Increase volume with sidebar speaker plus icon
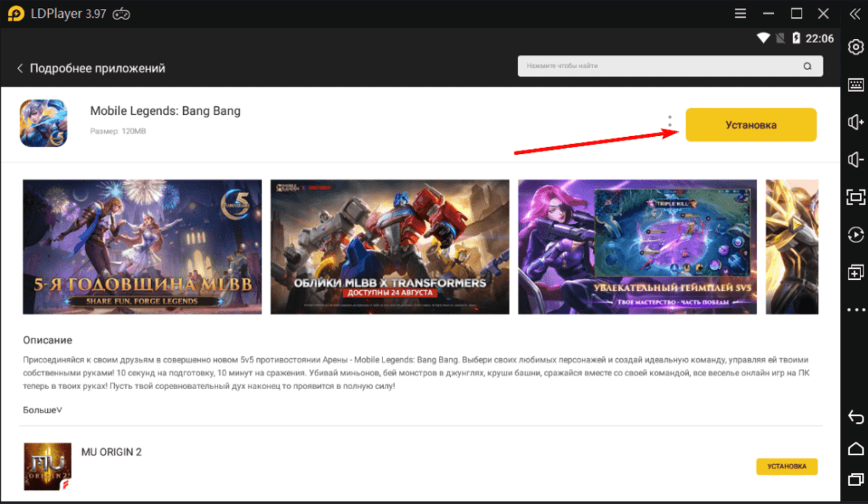 click(855, 122)
